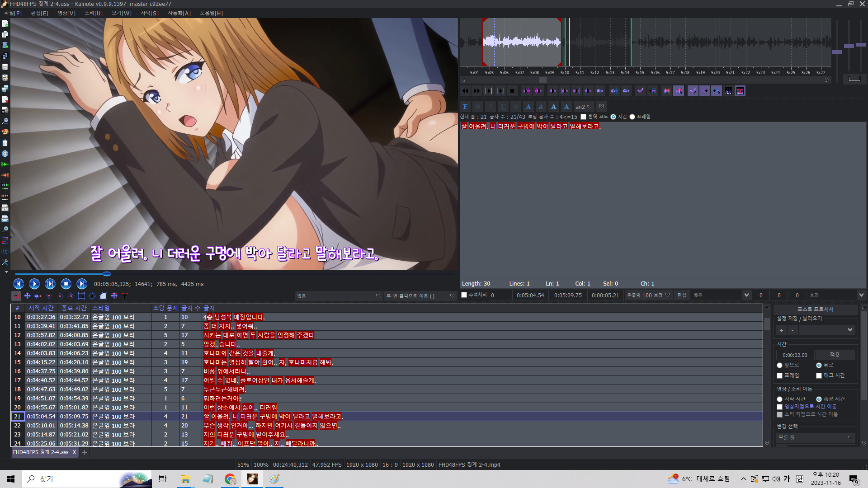
Task: Open the 온글잎 100 보라 style dropdown
Action: pyautogui.click(x=648, y=295)
